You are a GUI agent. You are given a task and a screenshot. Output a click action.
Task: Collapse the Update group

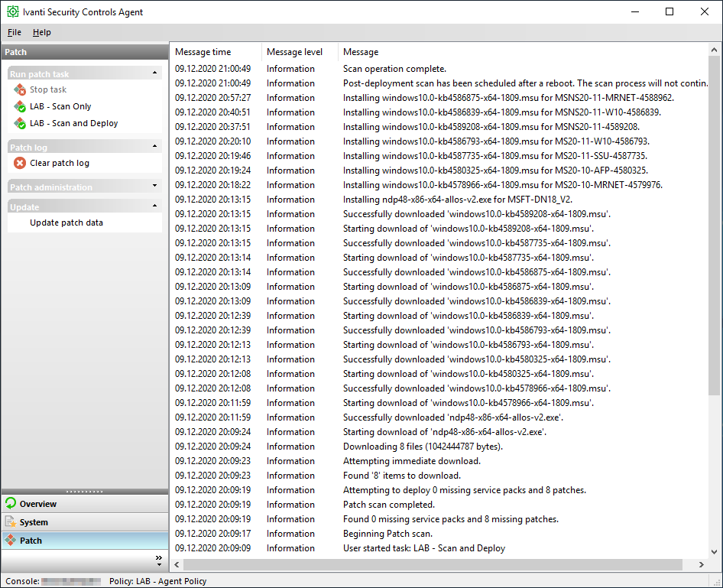154,206
